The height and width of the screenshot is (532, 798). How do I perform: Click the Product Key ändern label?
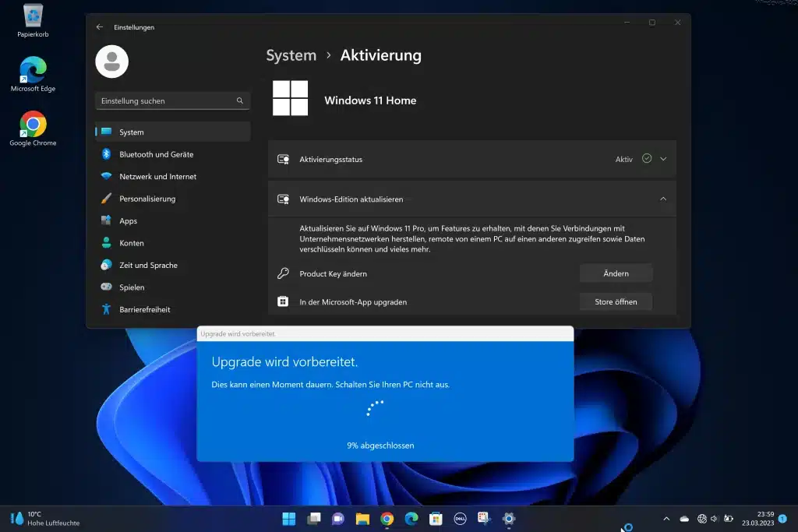(x=333, y=273)
